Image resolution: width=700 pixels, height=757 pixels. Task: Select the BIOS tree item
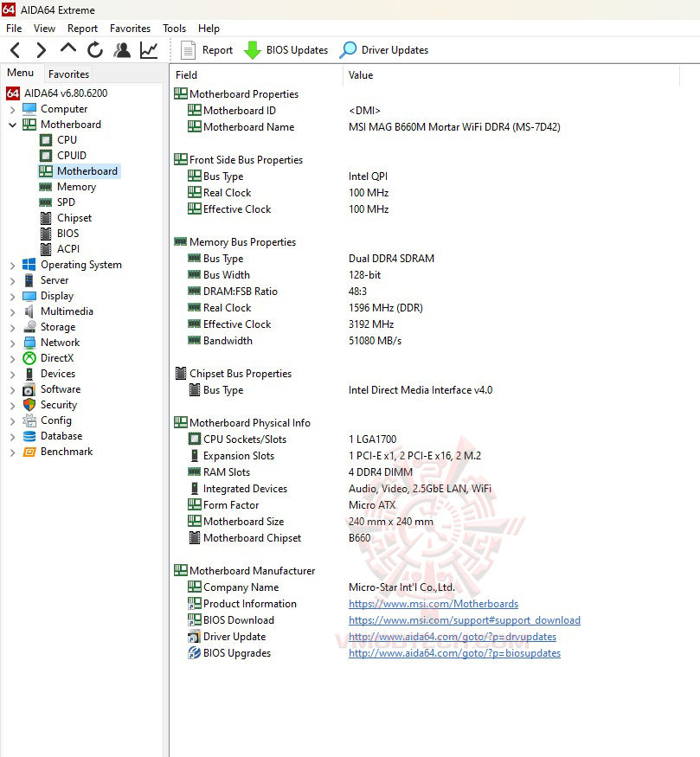(x=59, y=234)
